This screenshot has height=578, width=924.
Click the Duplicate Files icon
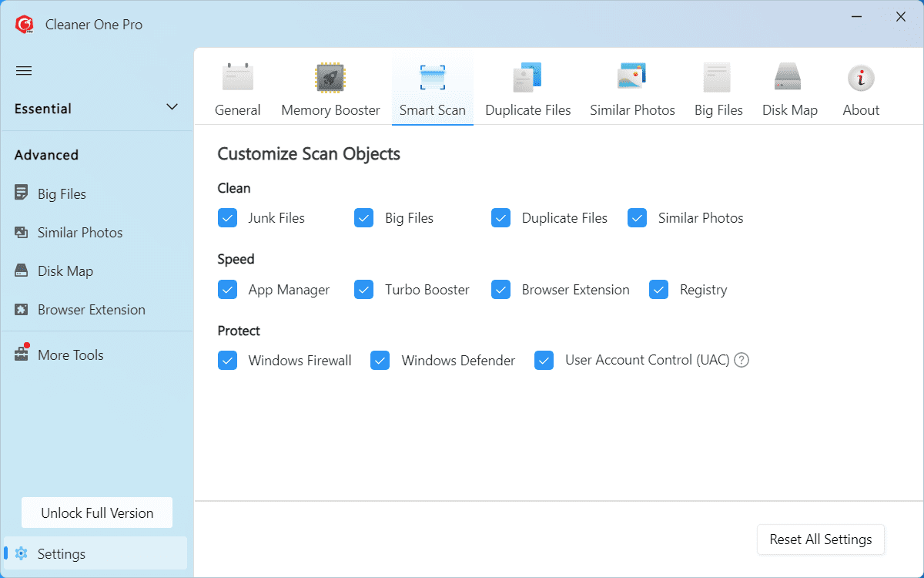pos(527,78)
